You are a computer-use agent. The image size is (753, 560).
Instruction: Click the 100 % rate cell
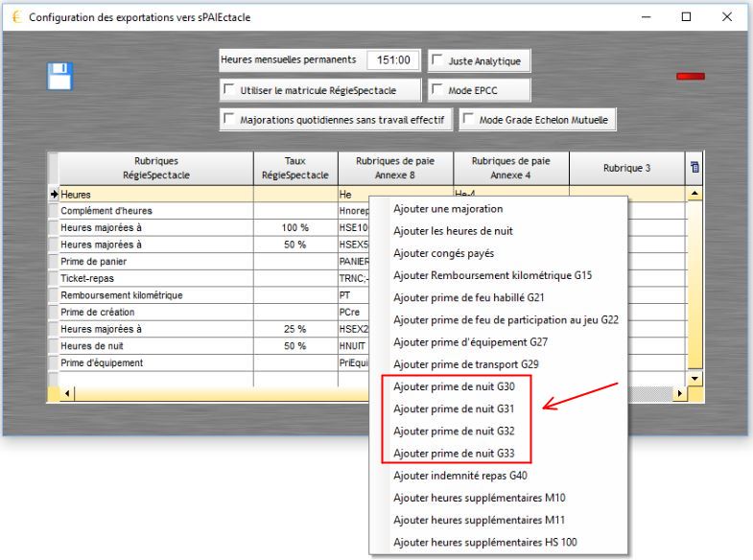pos(295,227)
